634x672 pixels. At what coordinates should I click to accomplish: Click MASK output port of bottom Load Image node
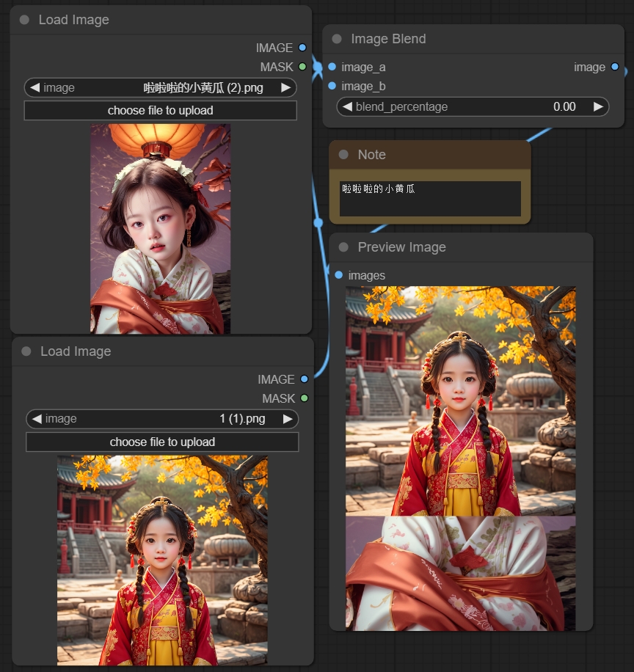tap(304, 398)
